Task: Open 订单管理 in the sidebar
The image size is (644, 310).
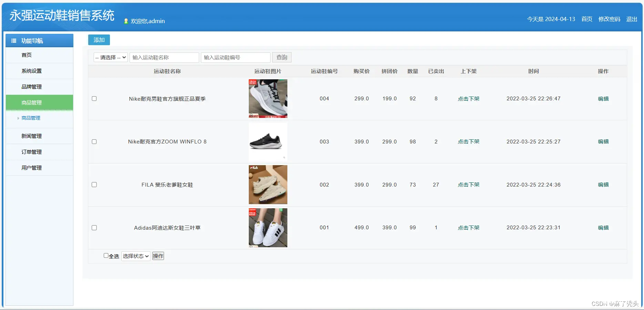Action: (39, 152)
